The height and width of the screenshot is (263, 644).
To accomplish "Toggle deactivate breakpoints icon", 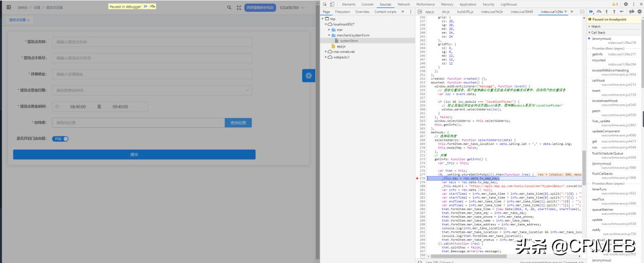I will [x=631, y=11].
